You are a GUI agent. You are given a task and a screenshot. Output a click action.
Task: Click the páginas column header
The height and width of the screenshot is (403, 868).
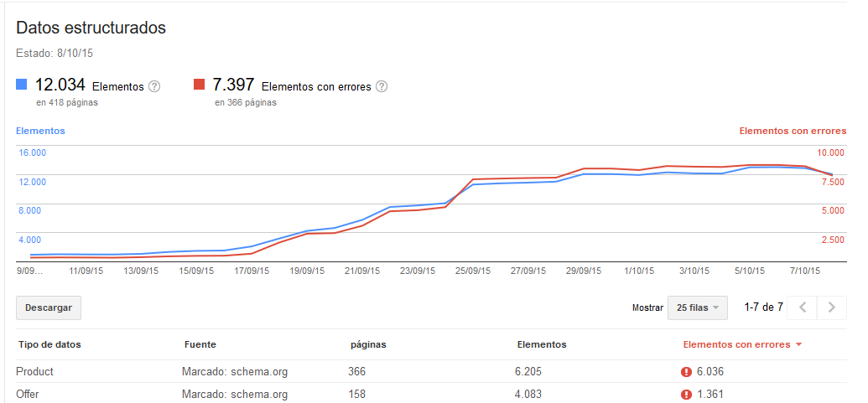coord(368,344)
